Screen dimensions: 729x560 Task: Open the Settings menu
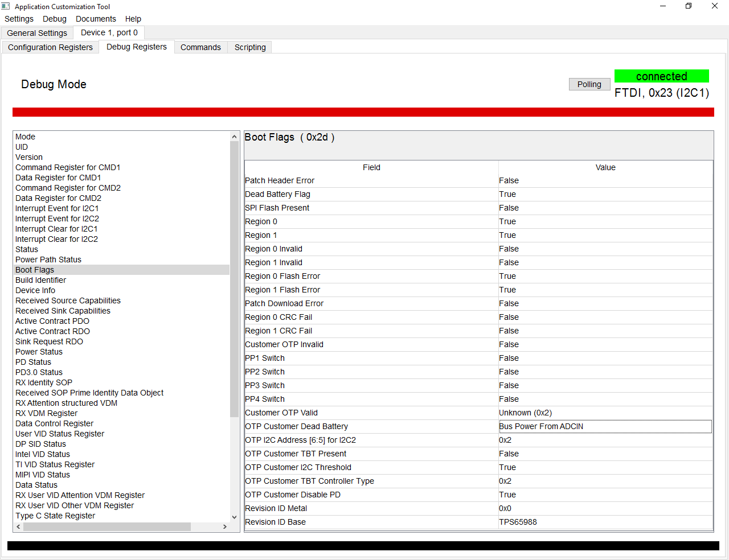[19, 19]
